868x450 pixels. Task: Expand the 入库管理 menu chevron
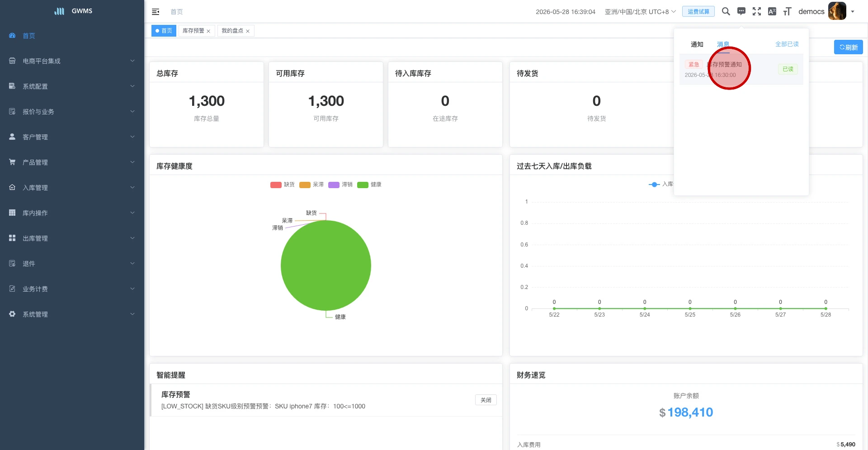tap(132, 187)
